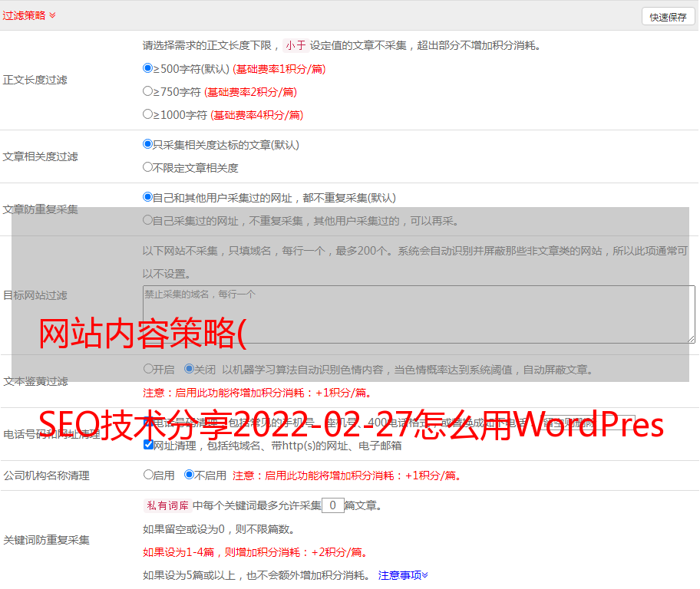Click the 正文长度过滤 row label
This screenshot has width=700, height=589.
pos(35,80)
